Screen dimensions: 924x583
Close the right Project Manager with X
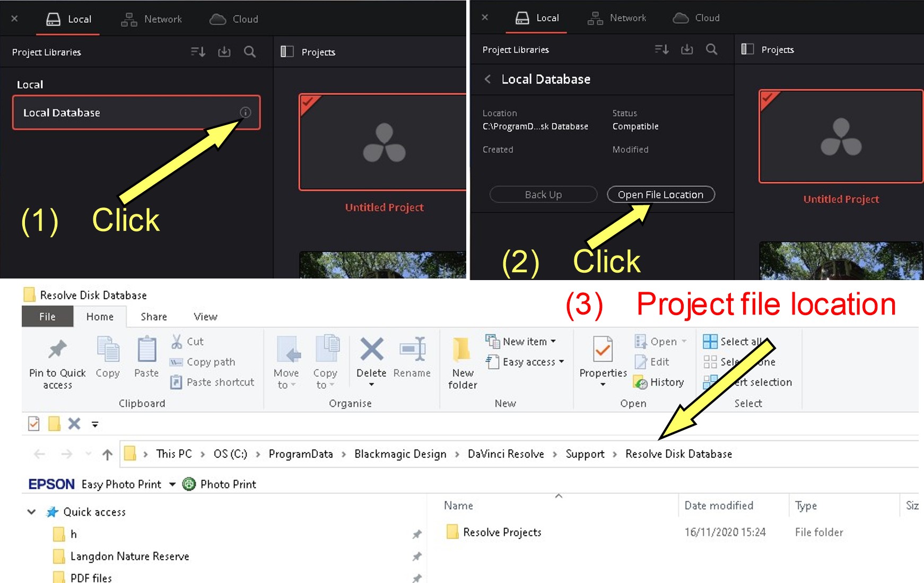point(485,18)
